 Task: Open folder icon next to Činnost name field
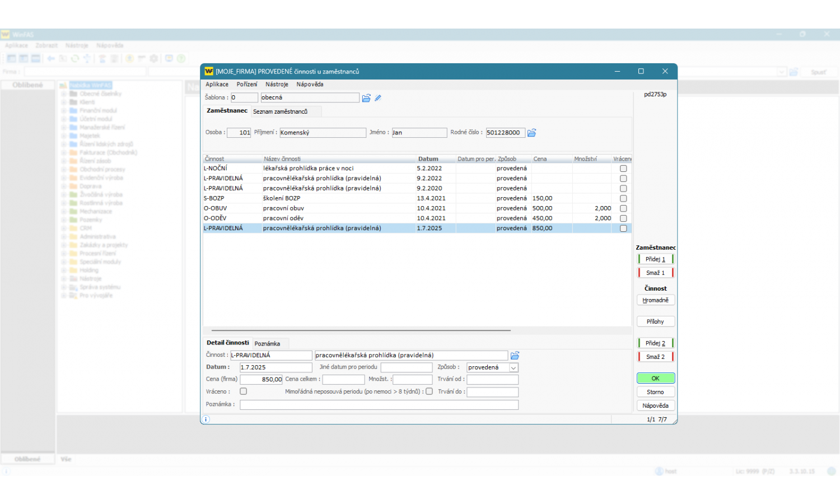(515, 356)
